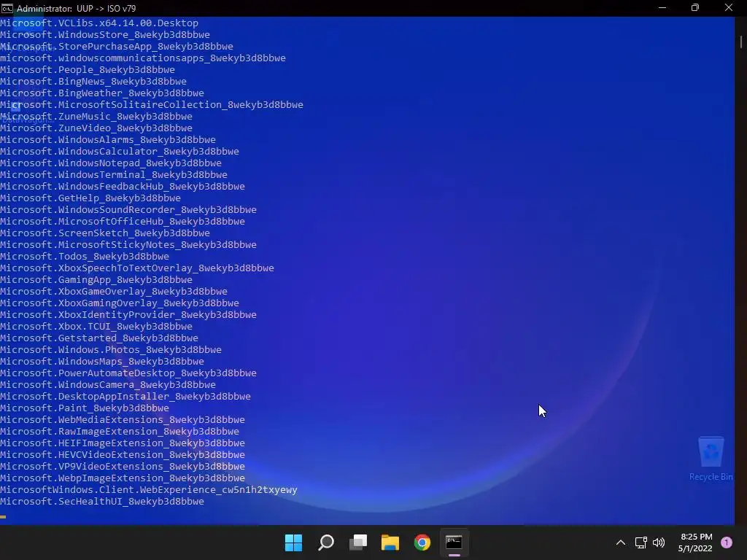
Task: Click the Microsoft.WindowsNotepad line
Action: tap(111, 163)
